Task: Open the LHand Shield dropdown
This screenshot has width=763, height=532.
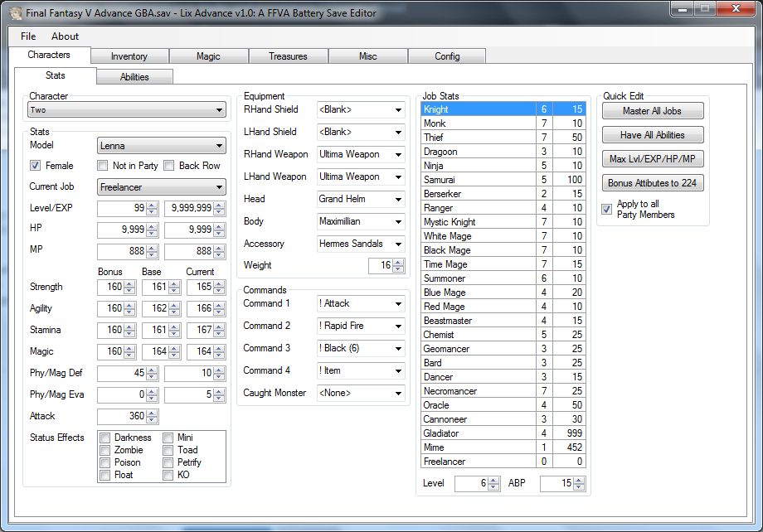Action: click(x=361, y=133)
